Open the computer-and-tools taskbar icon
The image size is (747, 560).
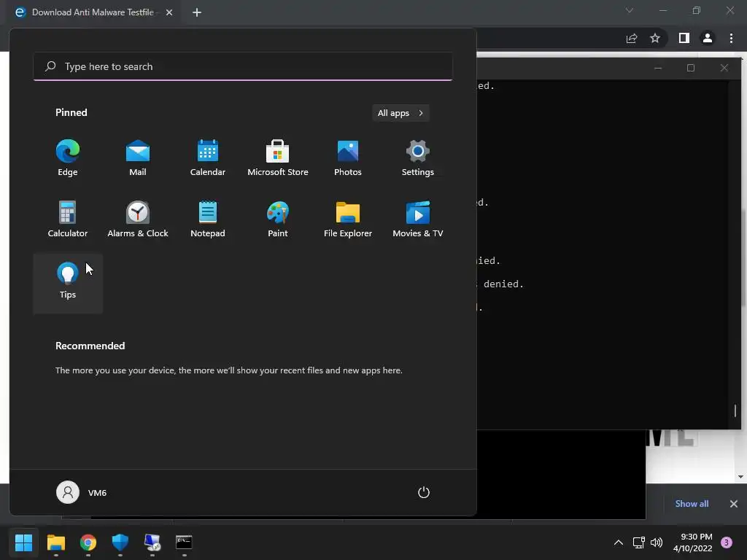tap(152, 542)
